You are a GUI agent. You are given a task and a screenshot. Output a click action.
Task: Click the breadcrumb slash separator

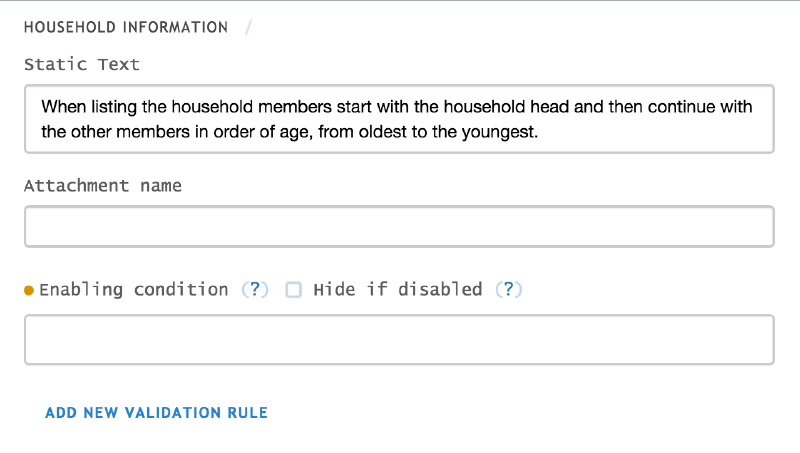(248, 27)
